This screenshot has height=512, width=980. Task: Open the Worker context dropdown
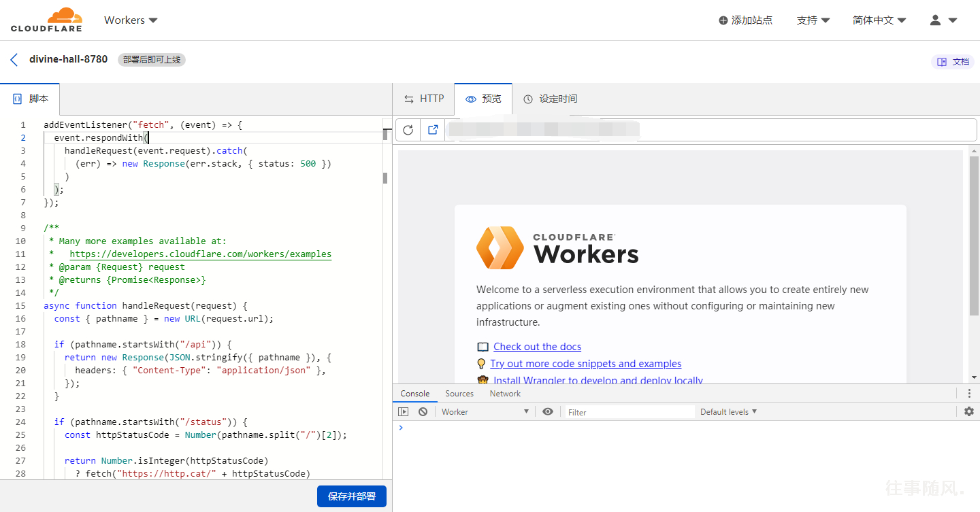(x=485, y=412)
